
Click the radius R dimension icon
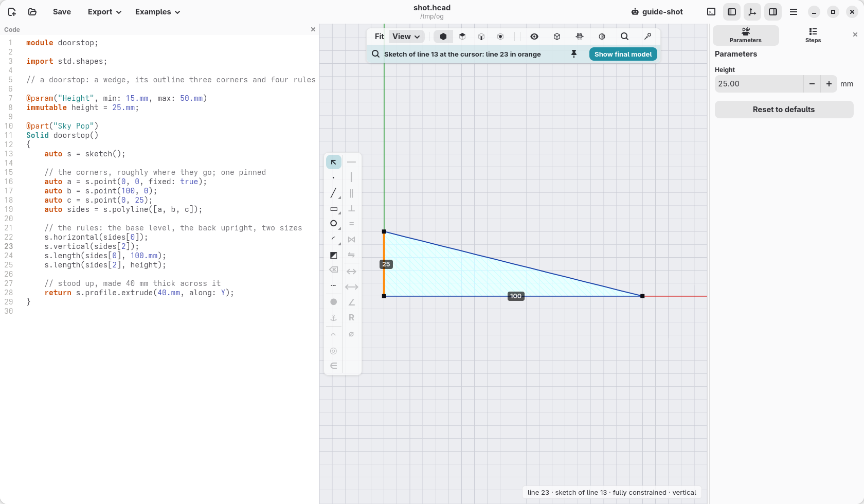[x=352, y=318]
